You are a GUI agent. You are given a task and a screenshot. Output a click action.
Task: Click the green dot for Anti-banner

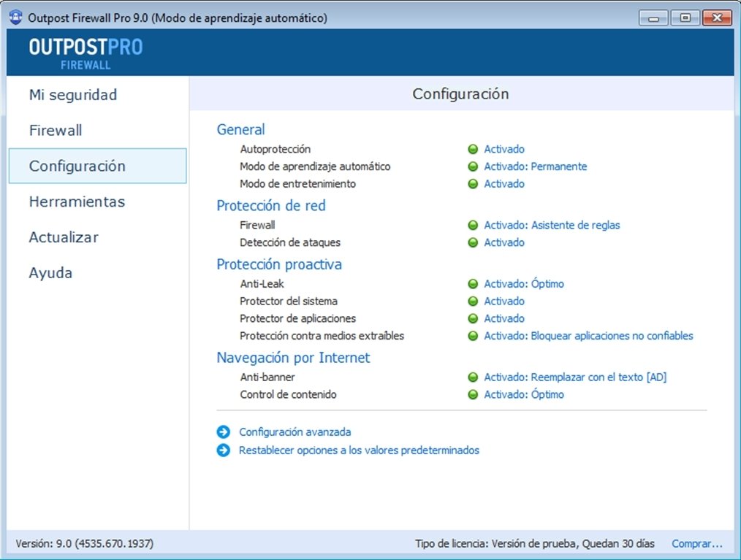tap(473, 377)
